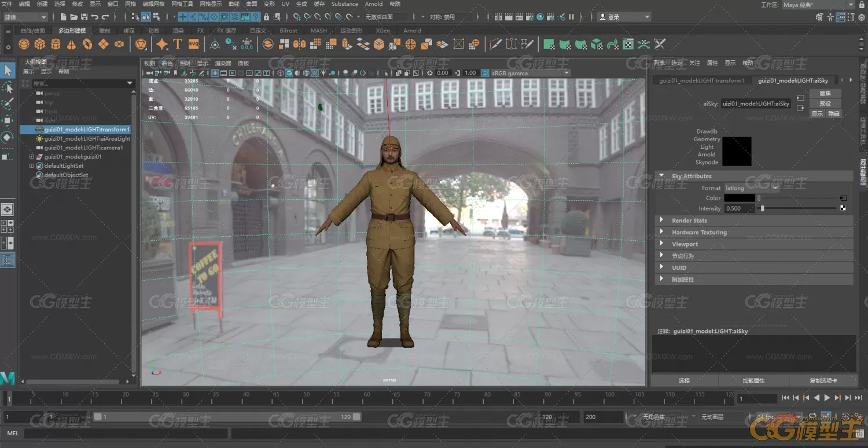Switch to the 多边形建模 shelf tab
The width and height of the screenshot is (868, 448).
point(72,31)
